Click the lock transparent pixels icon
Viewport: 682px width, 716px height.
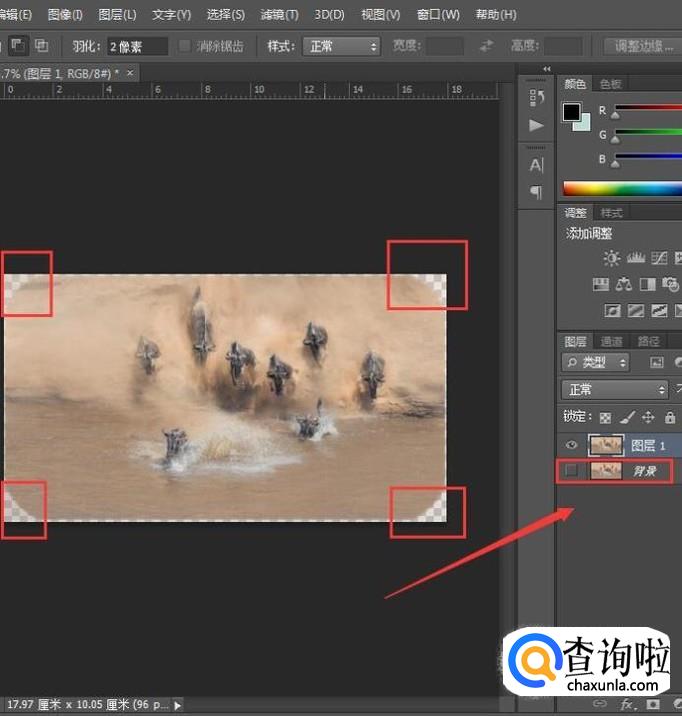pos(606,417)
